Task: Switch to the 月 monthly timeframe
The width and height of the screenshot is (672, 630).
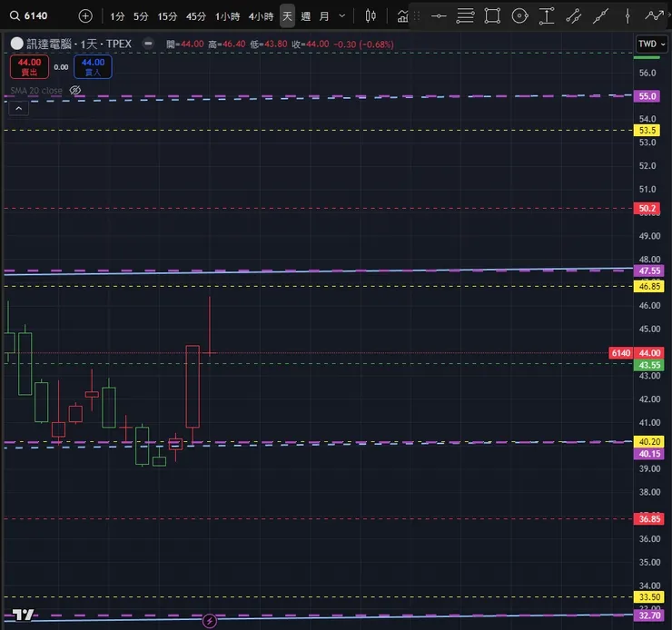Action: pyautogui.click(x=324, y=16)
